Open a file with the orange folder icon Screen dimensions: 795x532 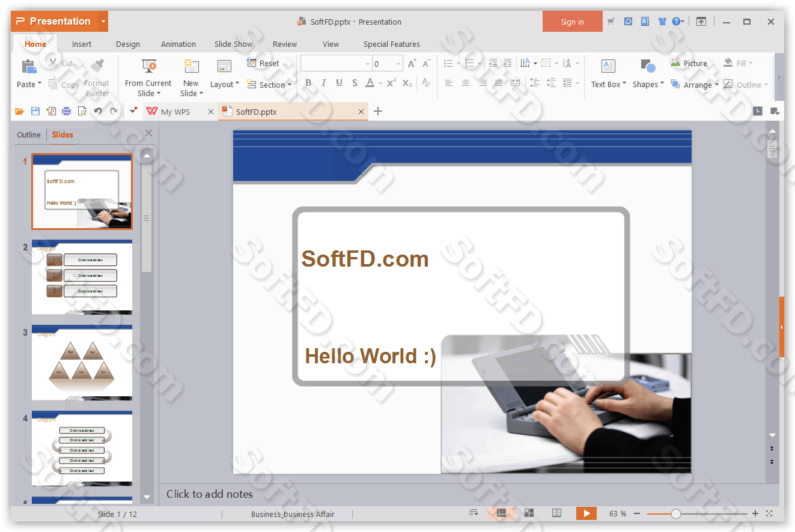point(20,111)
